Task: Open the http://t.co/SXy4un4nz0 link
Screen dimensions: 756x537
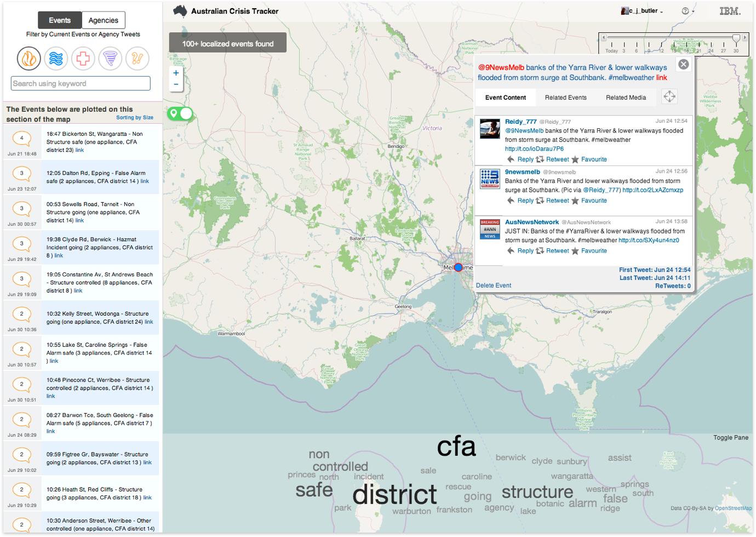Action: pos(649,240)
